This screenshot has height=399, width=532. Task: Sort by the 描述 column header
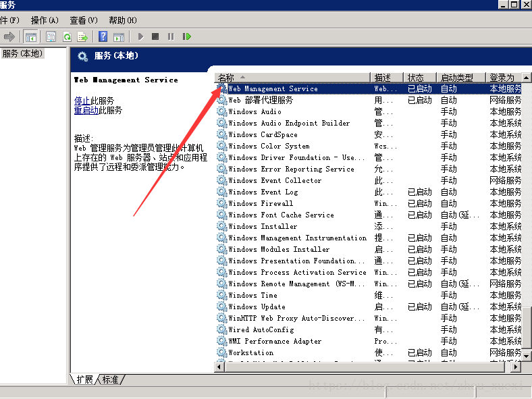[x=386, y=78]
